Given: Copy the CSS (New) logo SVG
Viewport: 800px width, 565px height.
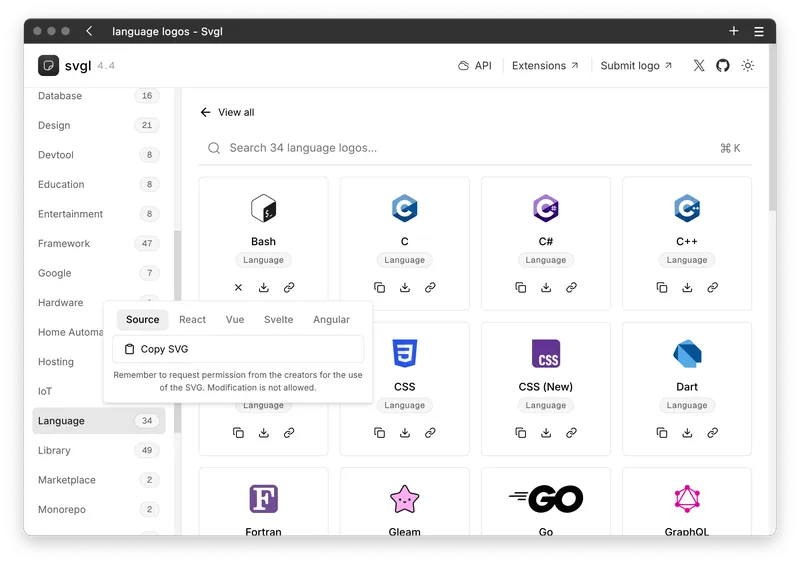Looking at the screenshot, I should [x=520, y=433].
